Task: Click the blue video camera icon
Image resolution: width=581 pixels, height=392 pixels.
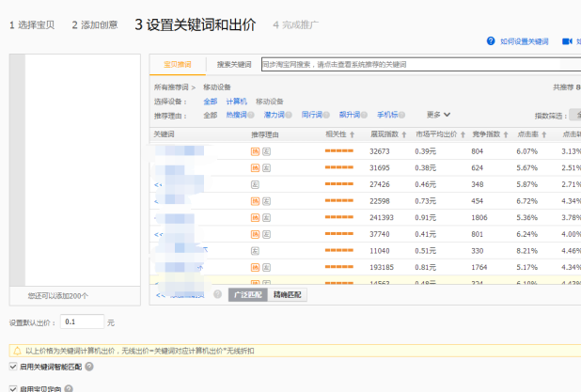Action: [567, 41]
